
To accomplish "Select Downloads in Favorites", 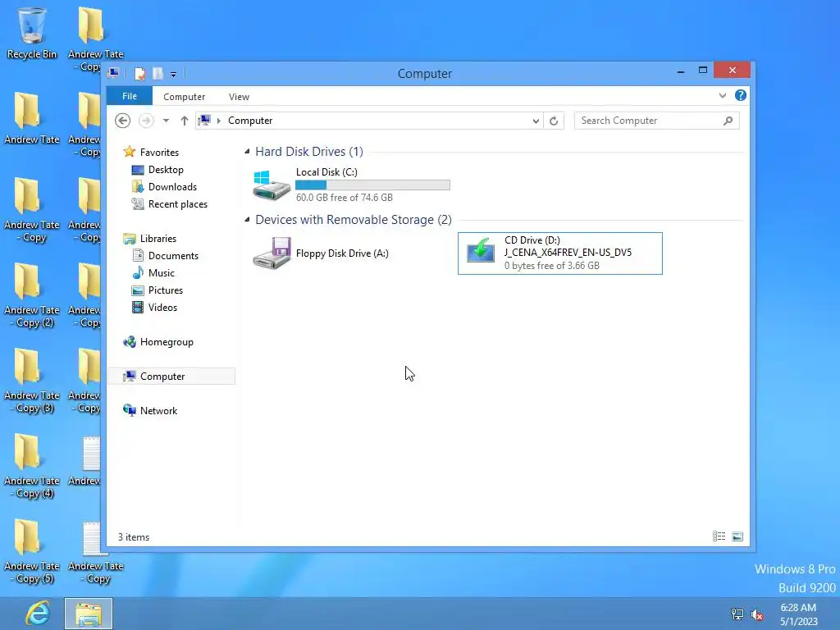I will 172,186.
